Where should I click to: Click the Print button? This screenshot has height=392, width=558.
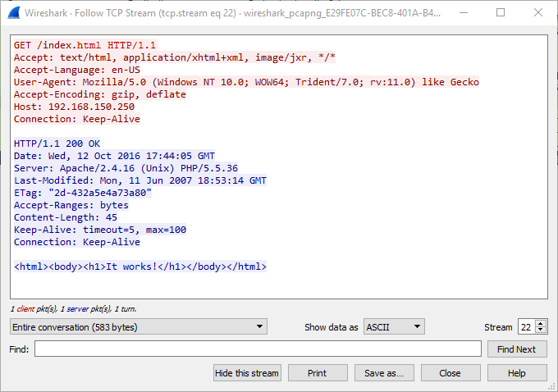(x=318, y=373)
